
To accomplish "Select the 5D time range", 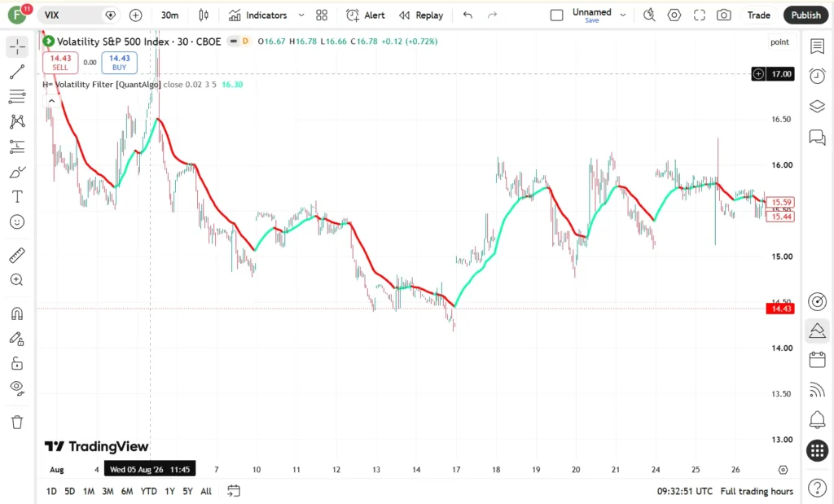I will [x=70, y=491].
